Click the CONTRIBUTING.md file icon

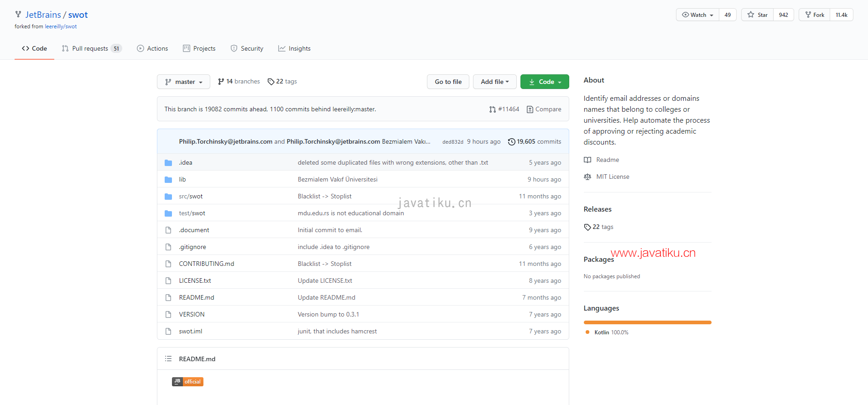(168, 264)
